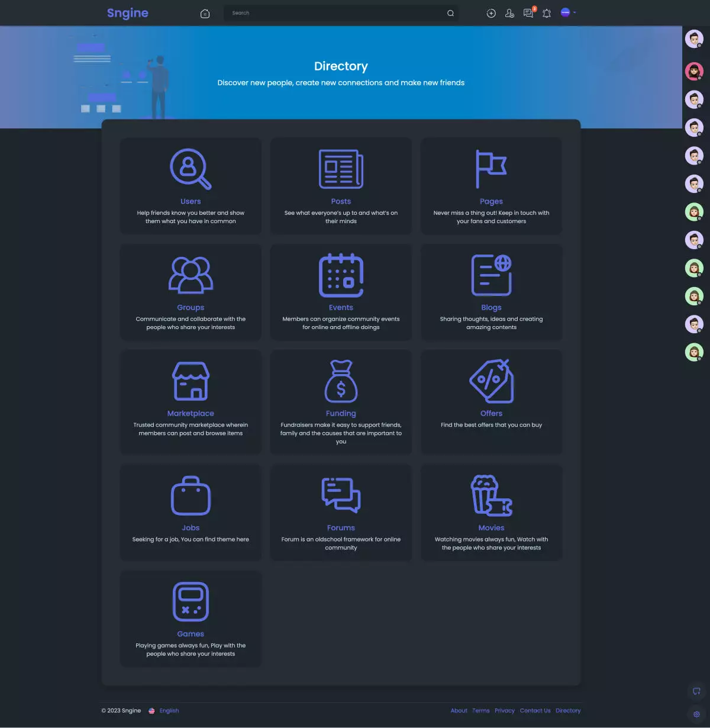Open the Games console icon
Viewport: 710px width, 728px height.
pos(191,601)
